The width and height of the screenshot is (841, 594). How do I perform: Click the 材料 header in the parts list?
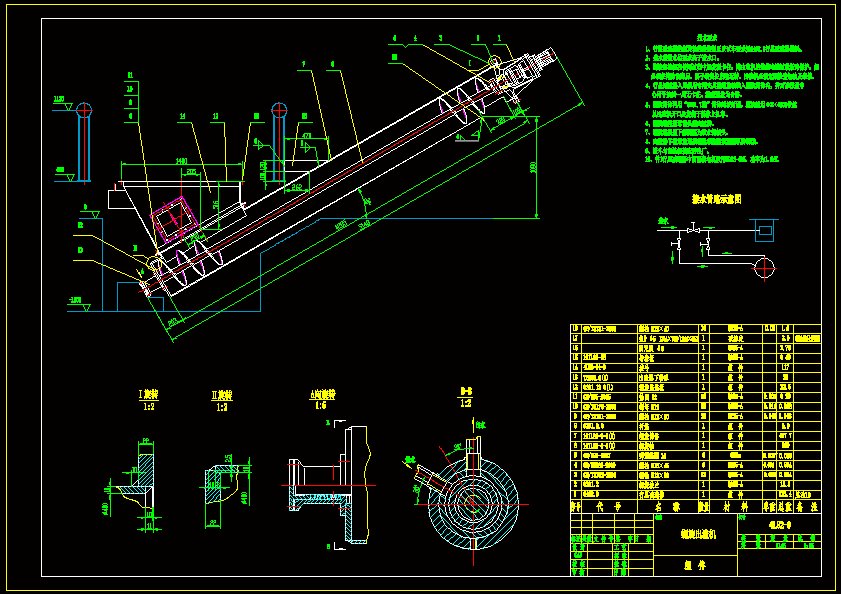[x=736, y=507]
